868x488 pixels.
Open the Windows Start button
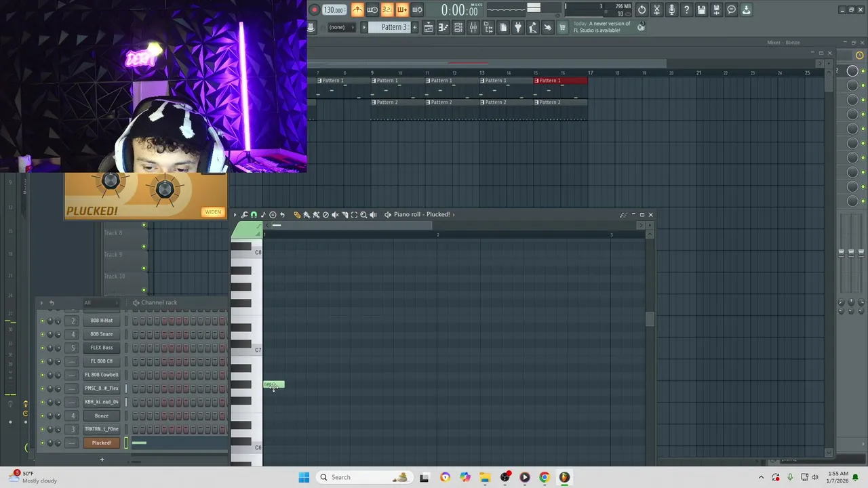coord(304,477)
